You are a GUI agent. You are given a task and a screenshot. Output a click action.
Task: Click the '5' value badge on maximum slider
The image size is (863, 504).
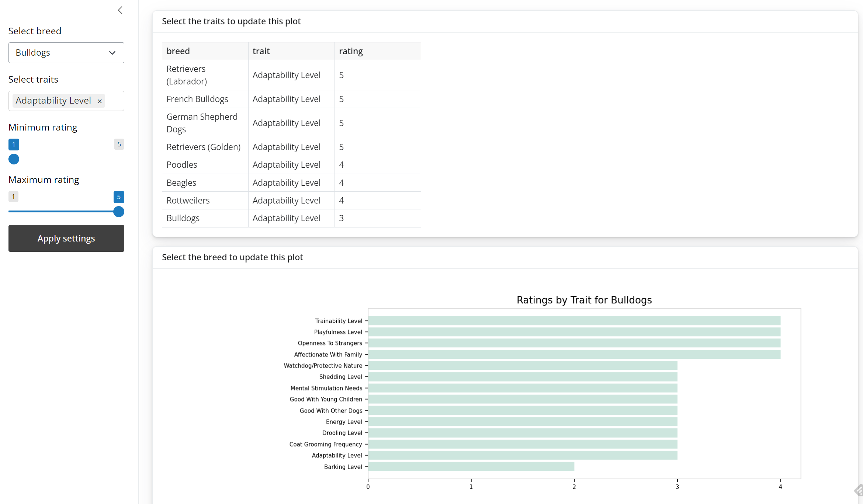click(x=119, y=197)
